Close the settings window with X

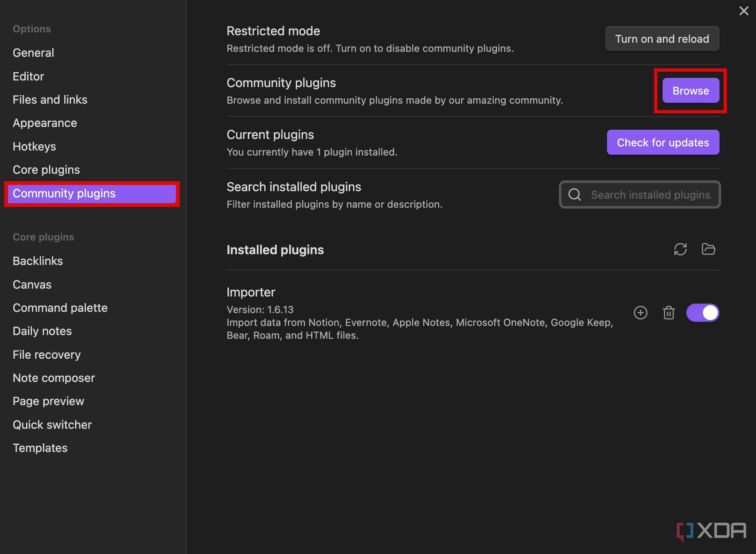[744, 11]
